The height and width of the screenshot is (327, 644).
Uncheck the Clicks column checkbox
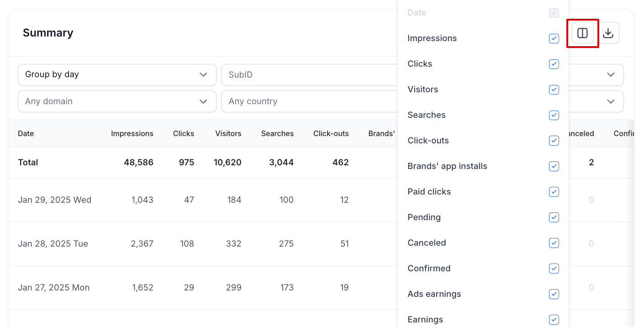point(554,64)
